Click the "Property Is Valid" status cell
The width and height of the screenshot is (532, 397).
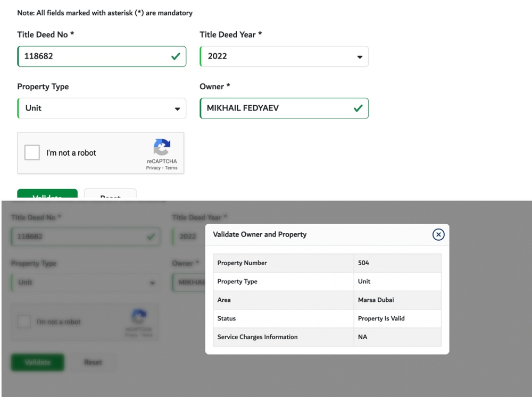(381, 319)
